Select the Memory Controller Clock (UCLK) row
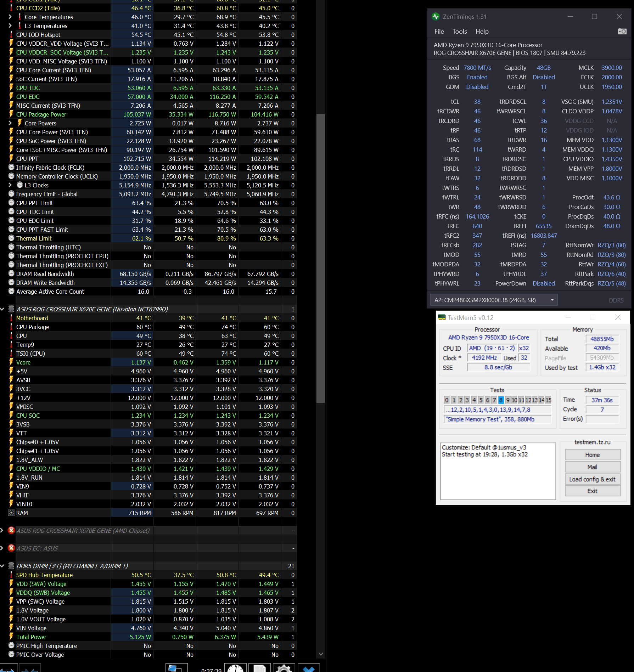The height and width of the screenshot is (672, 634). click(x=148, y=176)
